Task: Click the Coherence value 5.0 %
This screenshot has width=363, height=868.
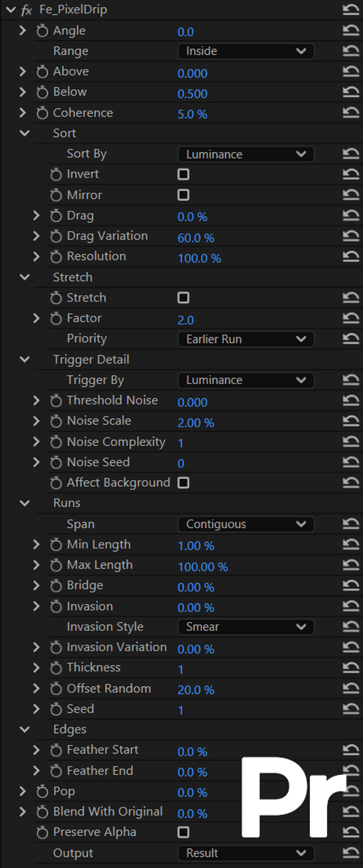Action: pos(192,114)
